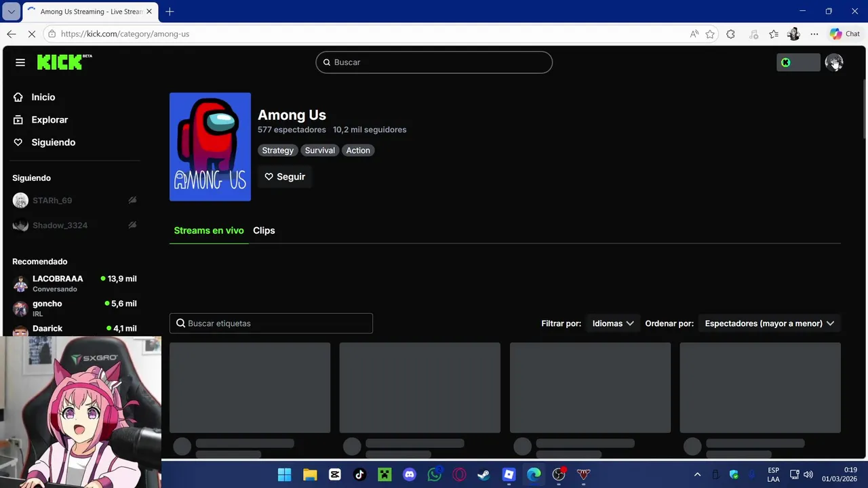This screenshot has height=488, width=868.
Task: View site information lock icon
Action: [x=52, y=34]
